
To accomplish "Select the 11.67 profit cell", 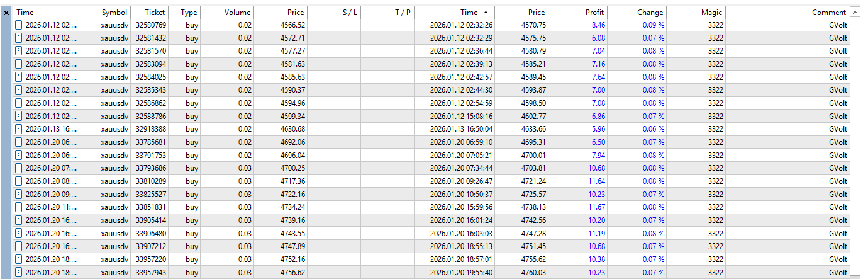I will tap(579, 207).
